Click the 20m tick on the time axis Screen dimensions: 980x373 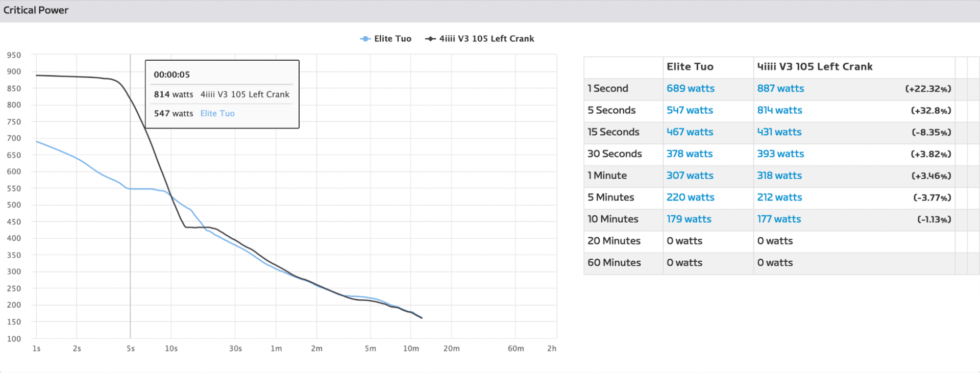(x=451, y=349)
